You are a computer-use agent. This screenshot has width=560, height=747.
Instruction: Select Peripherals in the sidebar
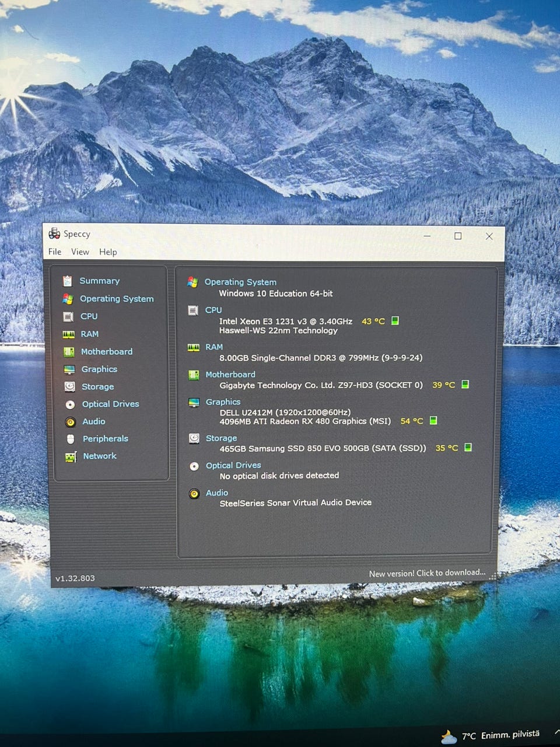(x=106, y=438)
